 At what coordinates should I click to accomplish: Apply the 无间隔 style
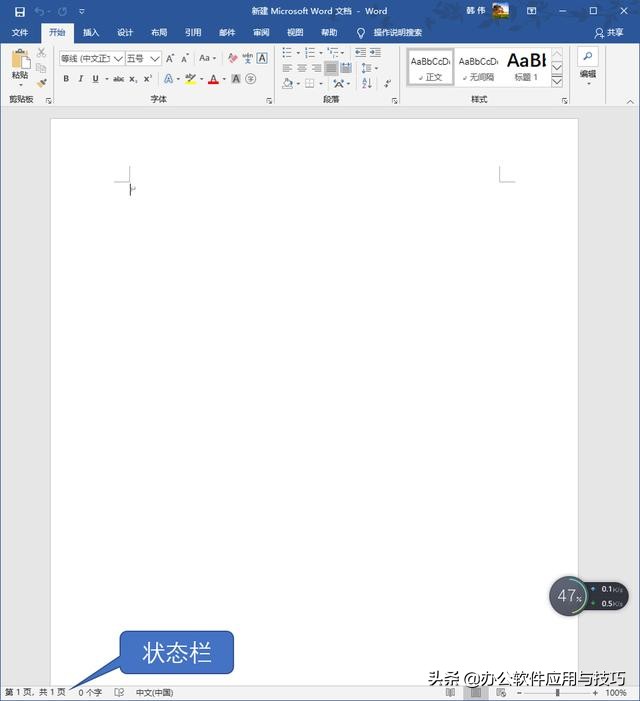point(478,67)
